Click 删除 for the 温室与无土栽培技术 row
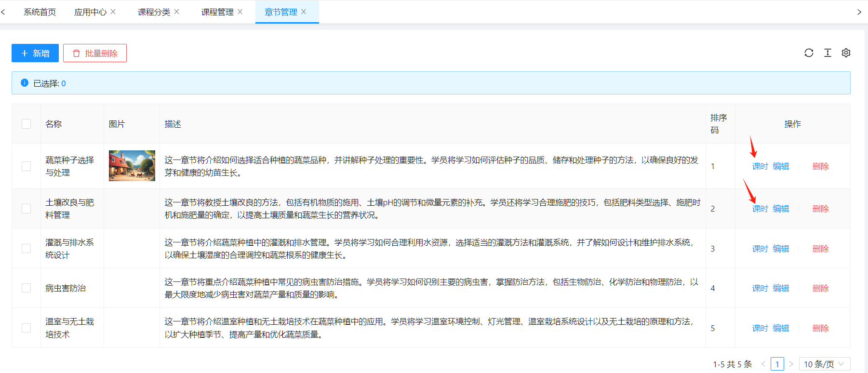Screen dimensions: 868x373 click(820, 328)
